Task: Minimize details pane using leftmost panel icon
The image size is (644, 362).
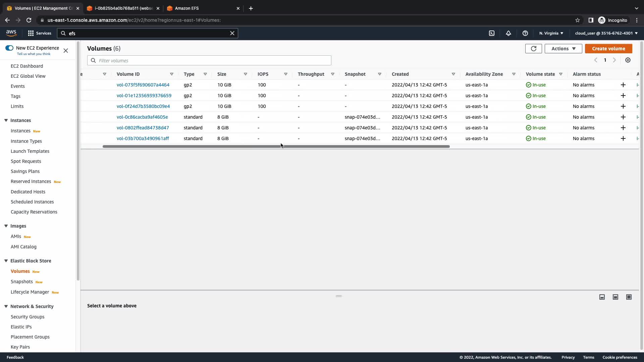Action: coord(602,297)
